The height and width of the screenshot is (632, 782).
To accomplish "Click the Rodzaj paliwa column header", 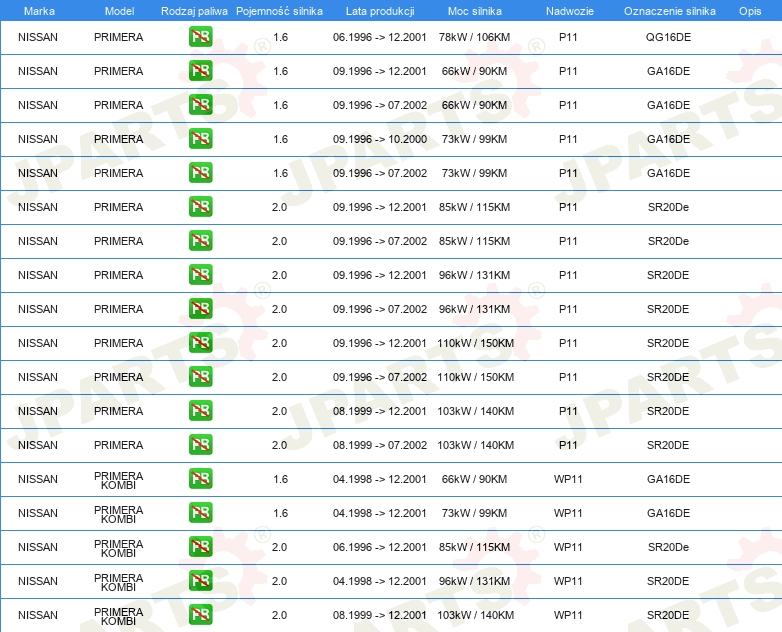I will tap(194, 11).
